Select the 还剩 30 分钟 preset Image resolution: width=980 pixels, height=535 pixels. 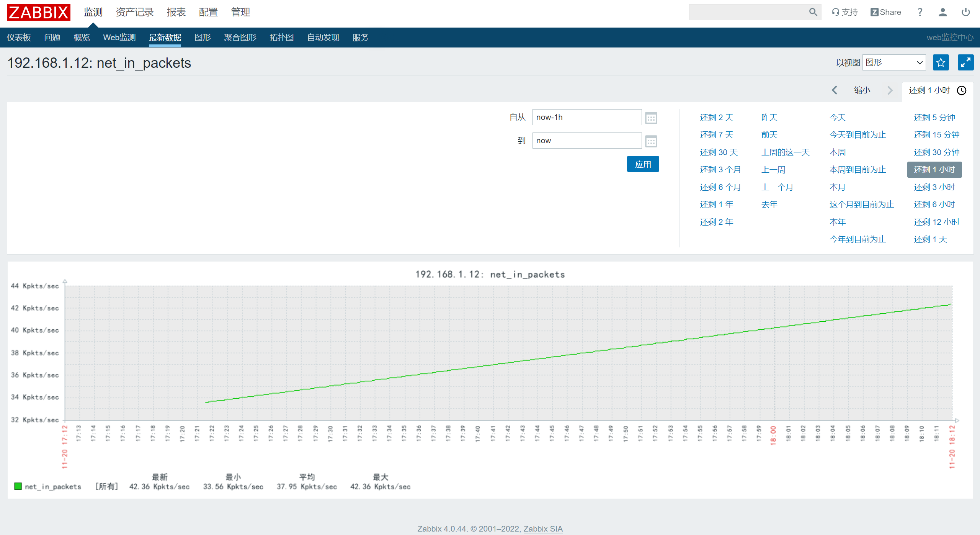click(936, 152)
